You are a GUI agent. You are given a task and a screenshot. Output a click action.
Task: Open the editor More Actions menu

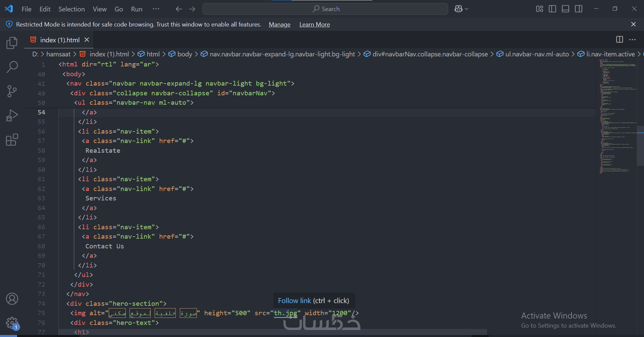click(633, 40)
